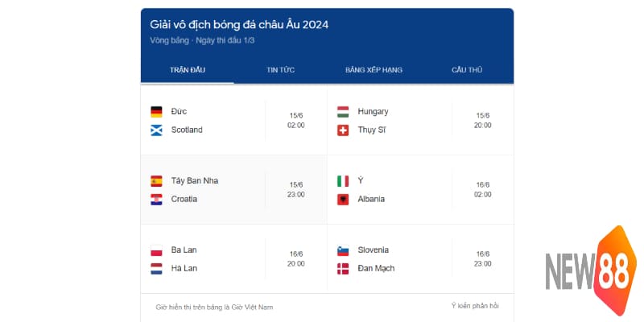Viewport: 644px width, 322px height.
Task: Click the Spain flag icon
Action: click(156, 180)
